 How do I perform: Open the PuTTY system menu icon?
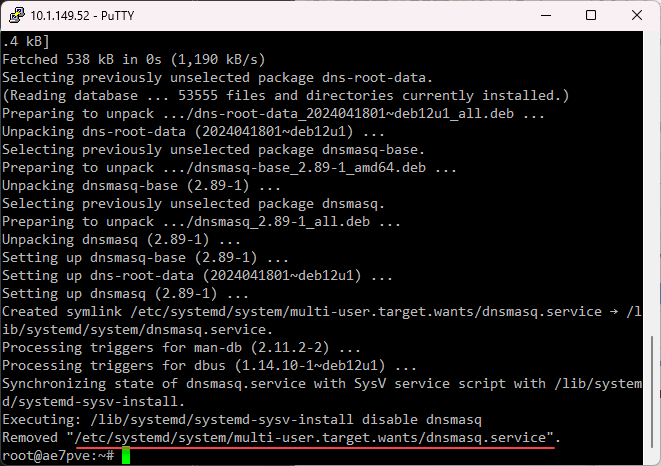click(14, 15)
